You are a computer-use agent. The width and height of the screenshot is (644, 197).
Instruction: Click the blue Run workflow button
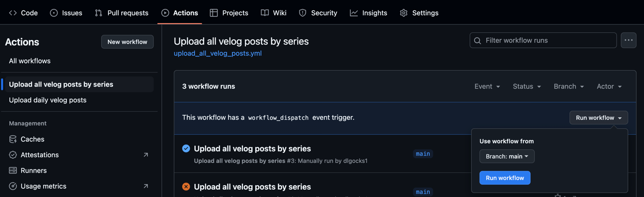[505, 178]
